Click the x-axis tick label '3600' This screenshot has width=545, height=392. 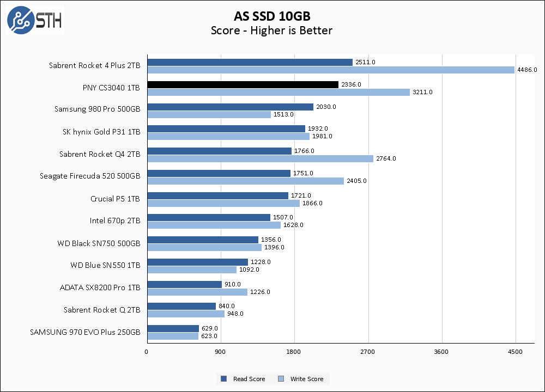(x=441, y=352)
